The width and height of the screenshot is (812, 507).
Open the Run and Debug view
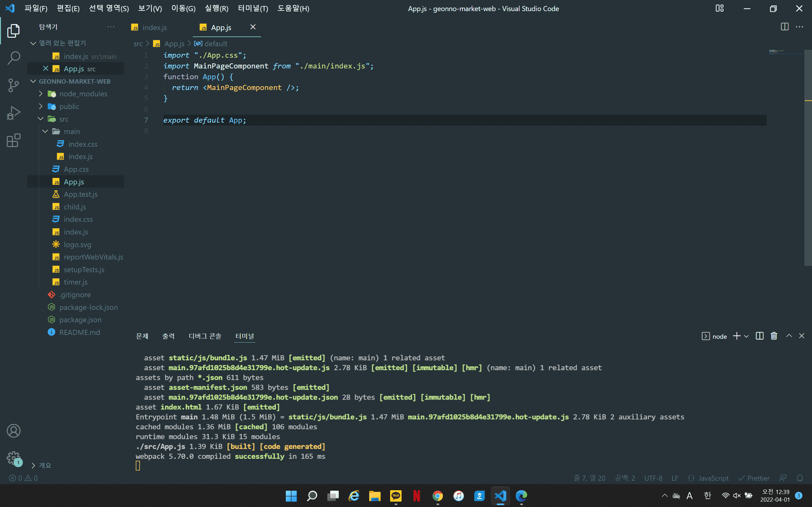point(13,113)
